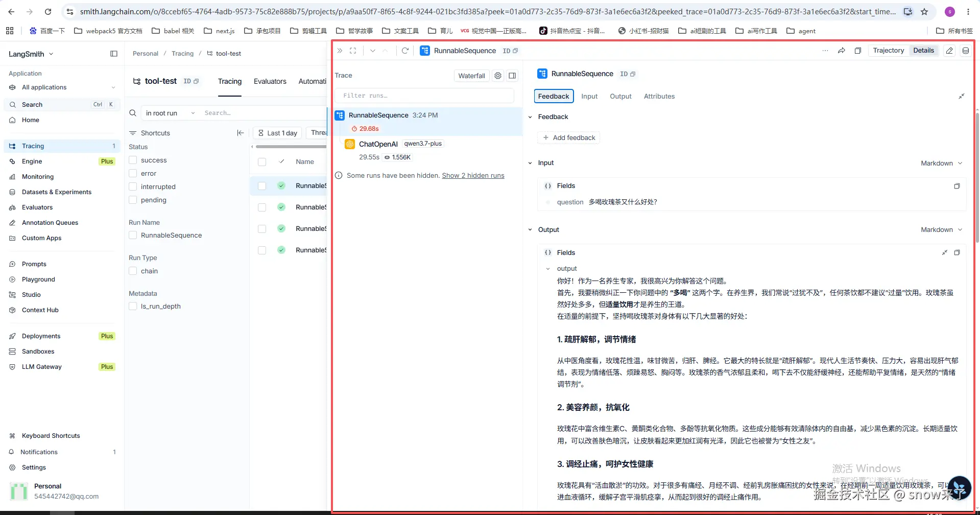Open the Chrome apps grid in the bookmarks bar
This screenshot has height=515, width=980.
click(x=10, y=31)
